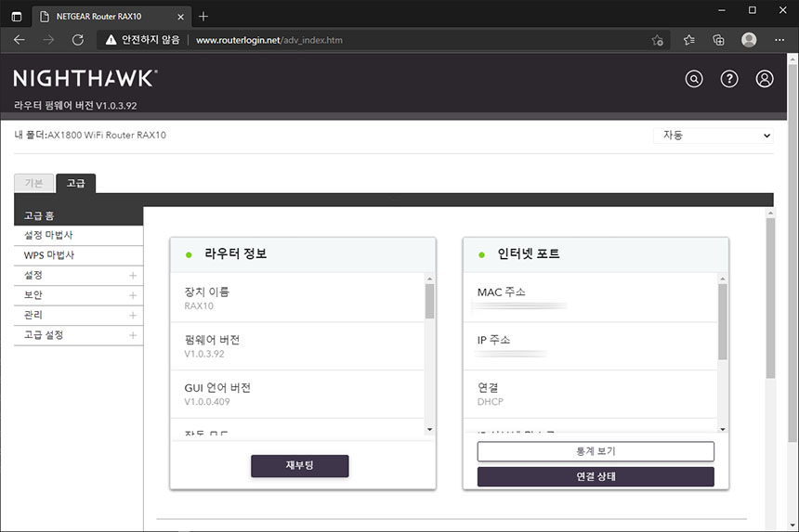
Task: Close the NETGEAR Router RAX10 tab
Action: point(180,17)
